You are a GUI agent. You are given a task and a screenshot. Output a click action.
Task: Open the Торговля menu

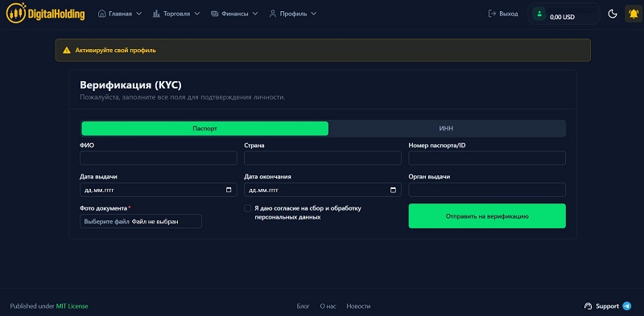point(176,14)
